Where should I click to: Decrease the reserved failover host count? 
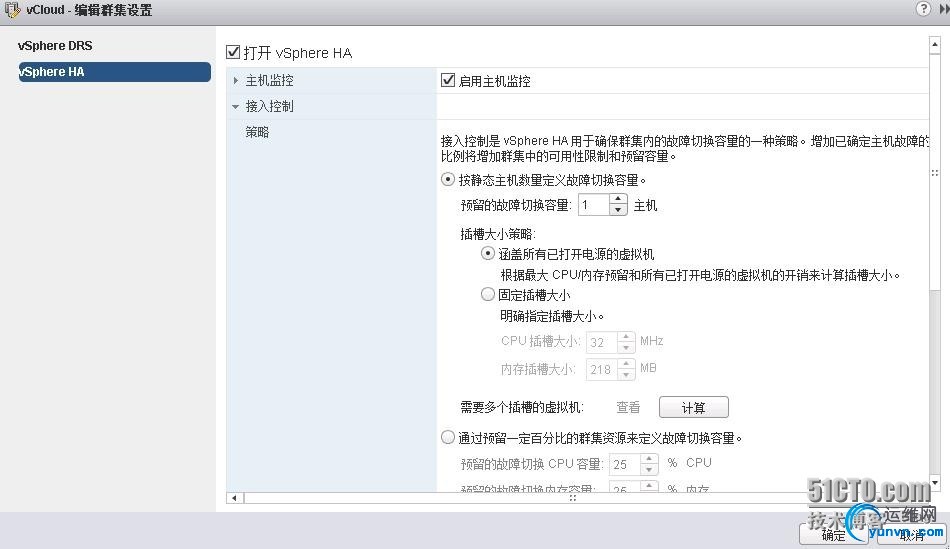[x=617, y=210]
